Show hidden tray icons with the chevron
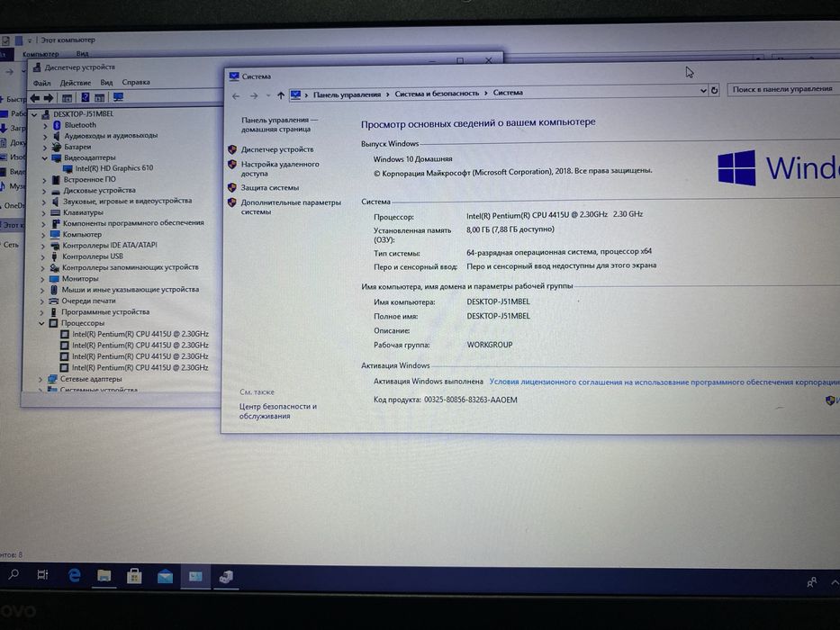The width and height of the screenshot is (840, 630). [834, 582]
